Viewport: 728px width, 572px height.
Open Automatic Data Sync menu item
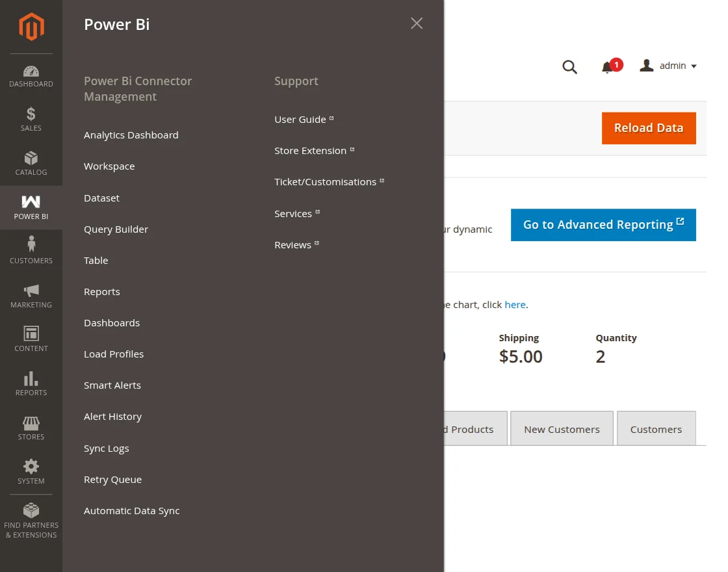tap(132, 511)
